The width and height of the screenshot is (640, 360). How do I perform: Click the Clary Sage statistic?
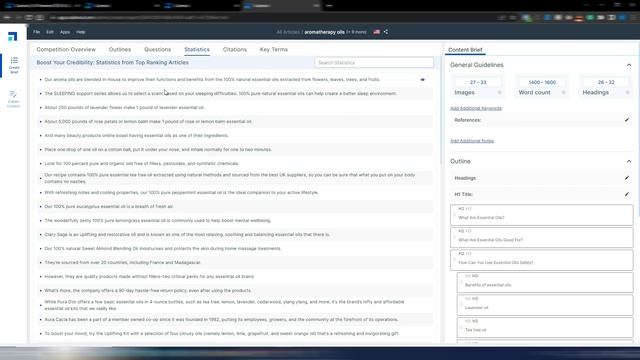[187, 235]
